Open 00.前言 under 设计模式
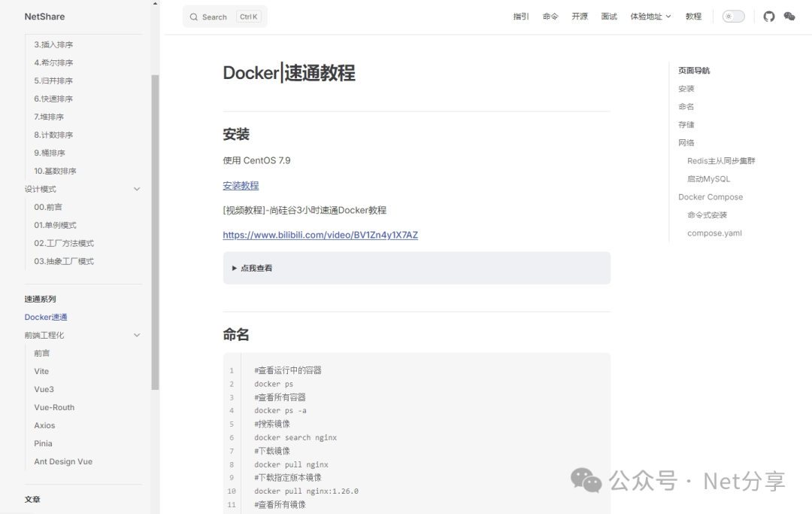Viewport: 812px width, 514px height. (x=48, y=207)
